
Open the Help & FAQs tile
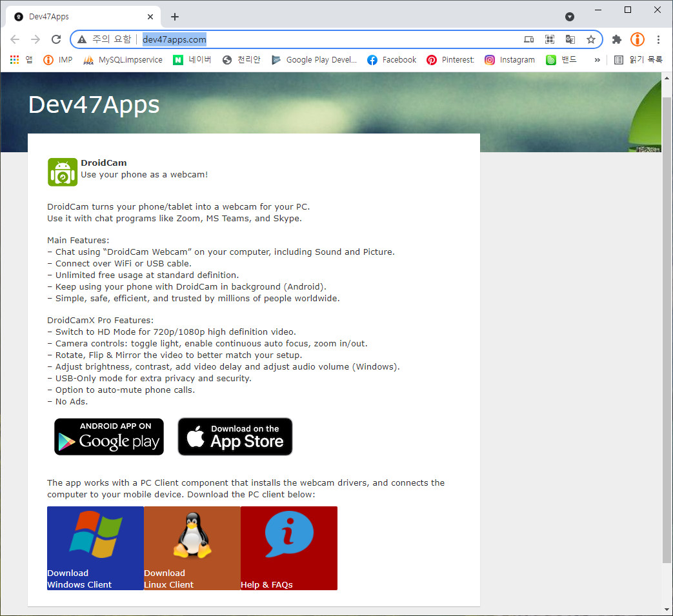point(289,548)
